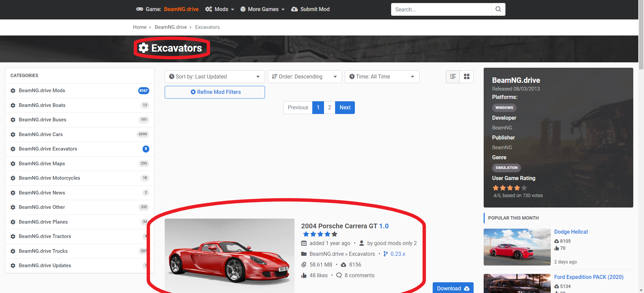Click the Previous pagination button
The width and height of the screenshot is (644, 293).
(298, 108)
